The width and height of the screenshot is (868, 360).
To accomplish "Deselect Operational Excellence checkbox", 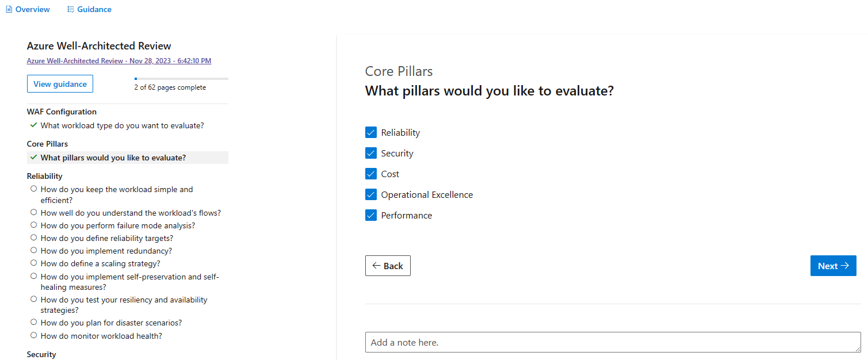I will (370, 194).
